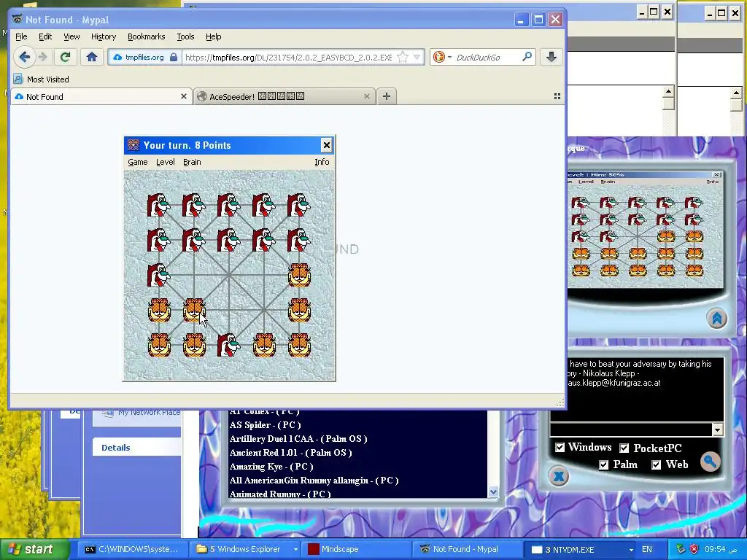The height and width of the screenshot is (560, 747).
Task: Open the View menu in Mypal
Action: (71, 36)
